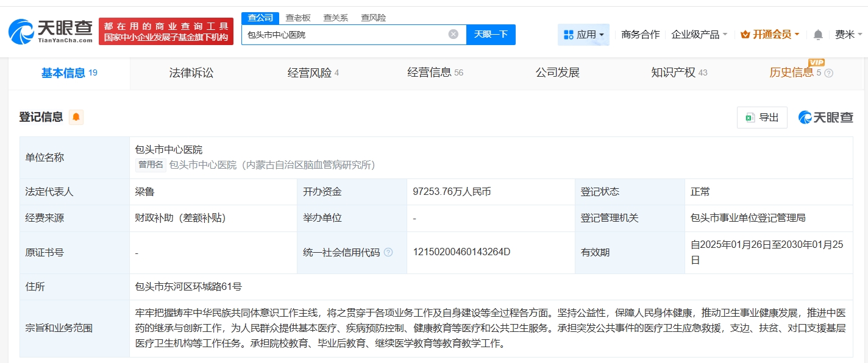Switch to 查风险 search mode
The width and height of the screenshot is (868, 363).
(373, 18)
